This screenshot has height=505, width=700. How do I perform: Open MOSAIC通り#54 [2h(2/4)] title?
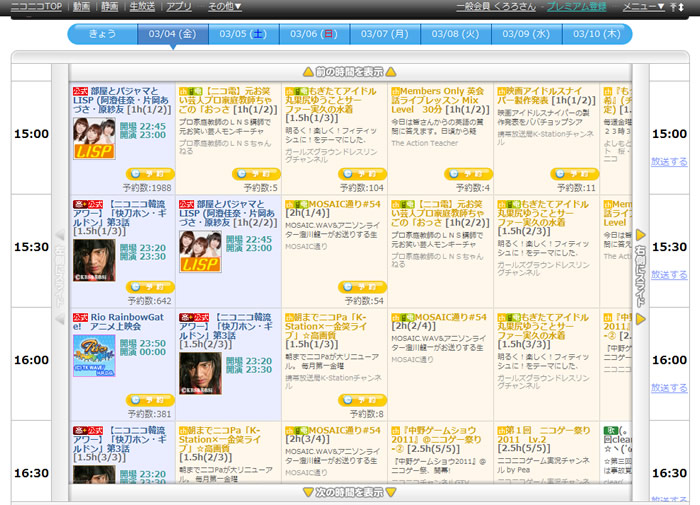click(x=439, y=321)
